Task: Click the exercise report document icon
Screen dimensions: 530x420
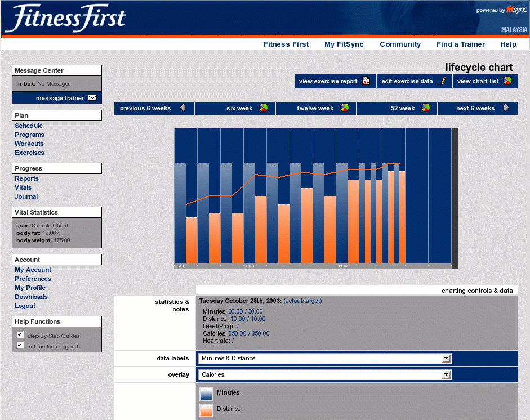Action: (x=366, y=81)
